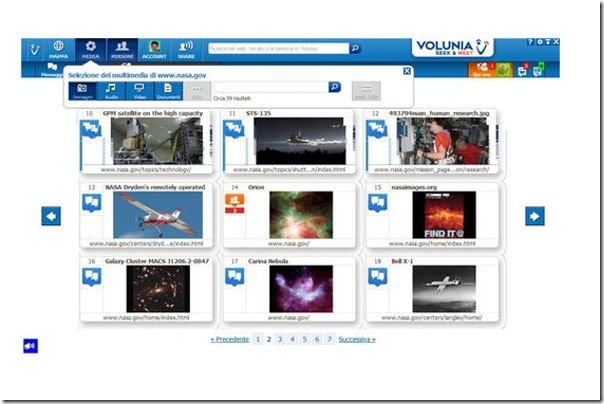
Task: Click the 'Carina Nebula' card title
Action: [x=268, y=261]
